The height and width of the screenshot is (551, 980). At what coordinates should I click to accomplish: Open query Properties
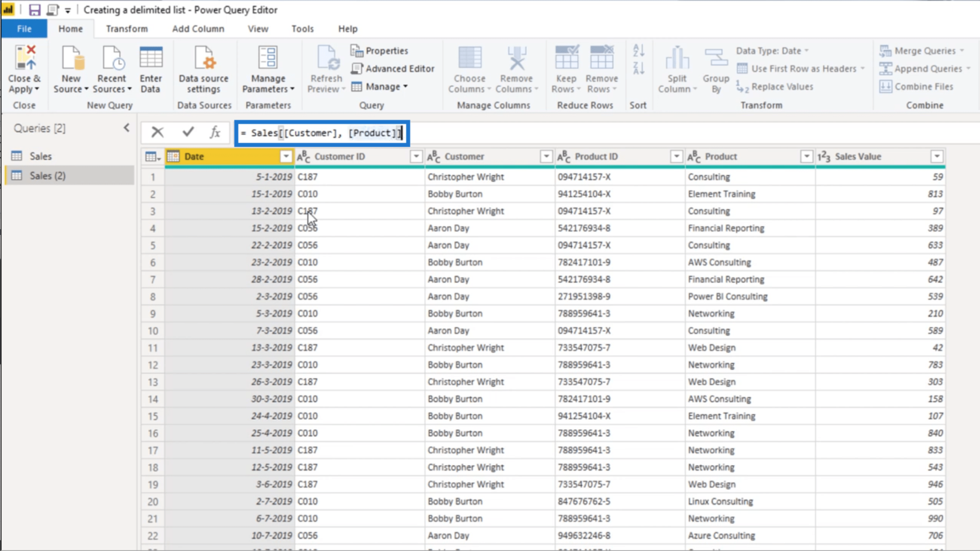pos(379,51)
